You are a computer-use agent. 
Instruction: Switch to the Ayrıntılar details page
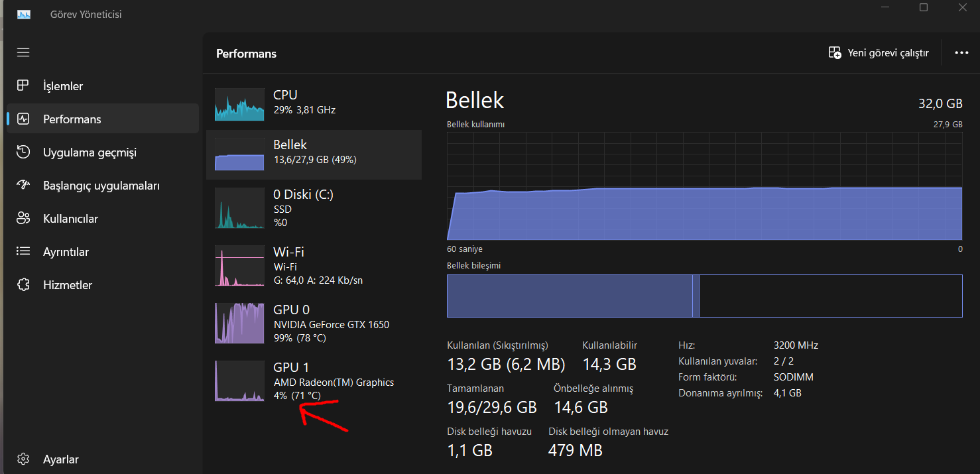[66, 252]
